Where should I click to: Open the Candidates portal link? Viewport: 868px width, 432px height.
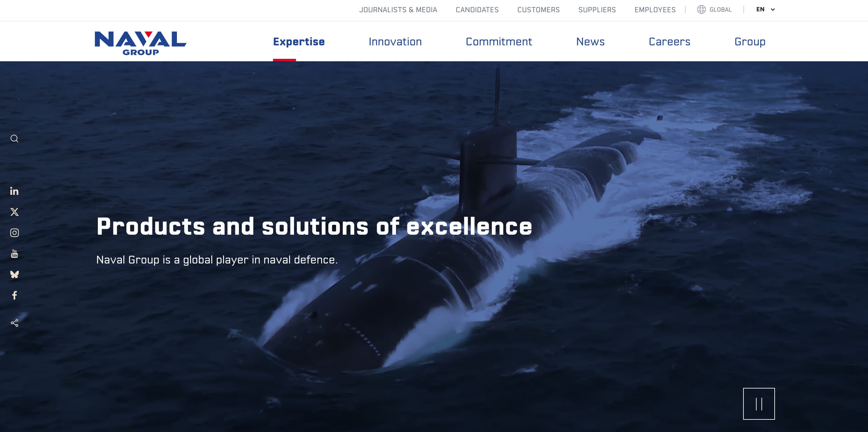tap(477, 10)
